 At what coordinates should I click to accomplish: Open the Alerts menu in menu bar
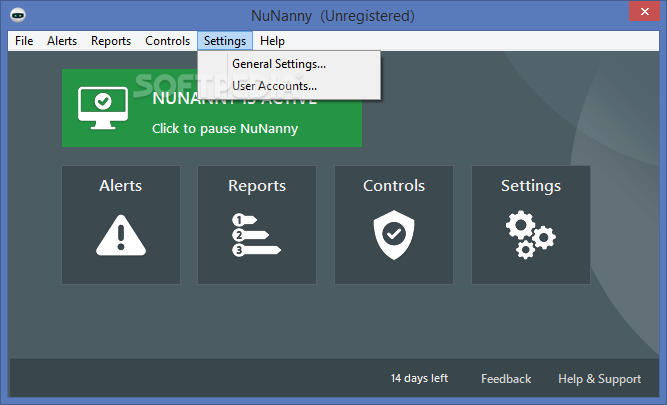tap(62, 41)
